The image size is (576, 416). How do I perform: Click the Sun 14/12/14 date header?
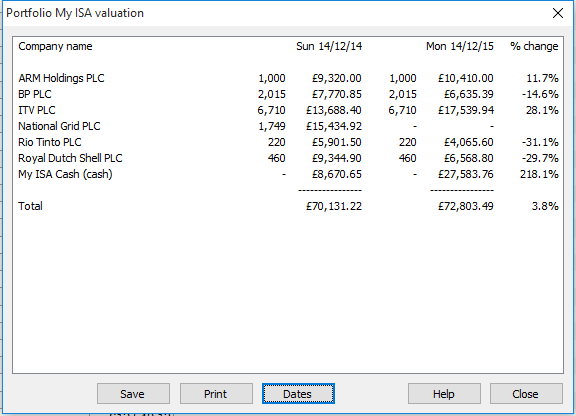click(x=329, y=46)
